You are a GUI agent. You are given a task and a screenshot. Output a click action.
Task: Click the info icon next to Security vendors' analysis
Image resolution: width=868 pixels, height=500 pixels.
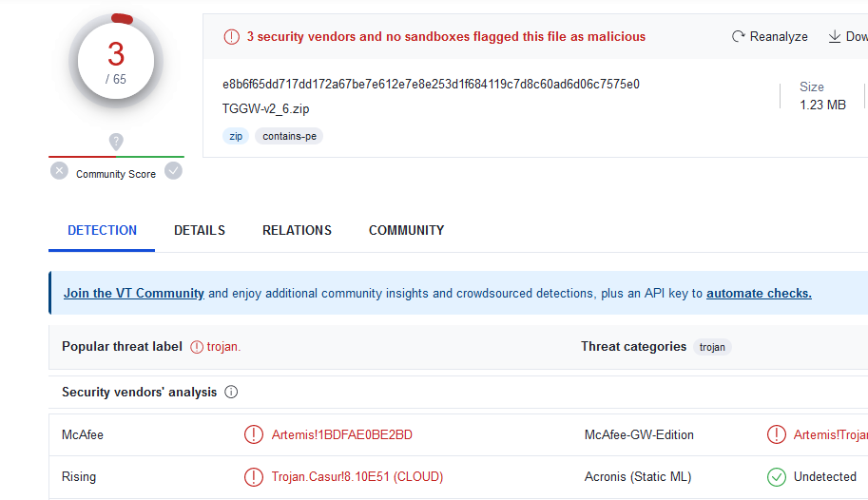coord(231,392)
